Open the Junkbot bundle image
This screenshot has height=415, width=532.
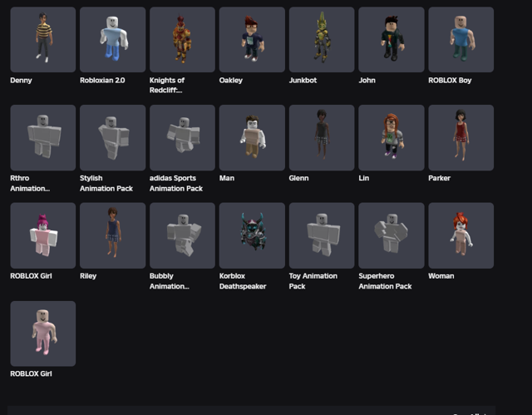[x=322, y=39]
